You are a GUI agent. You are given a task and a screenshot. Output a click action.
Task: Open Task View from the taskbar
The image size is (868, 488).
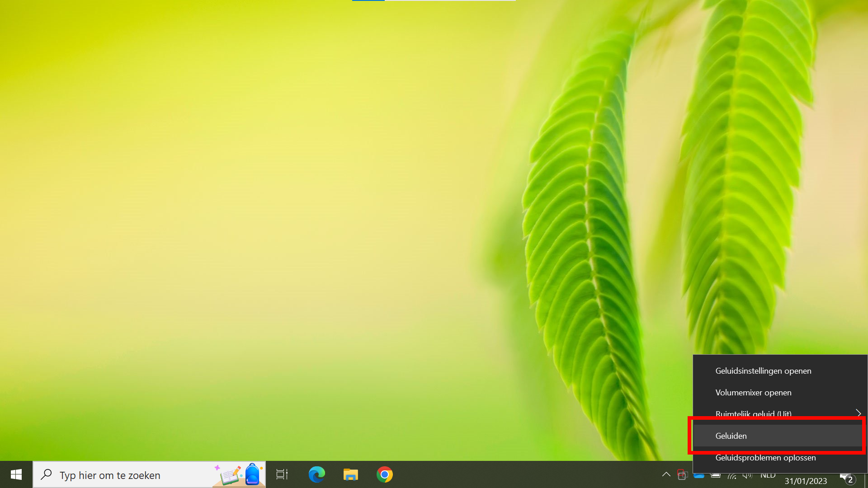point(282,474)
